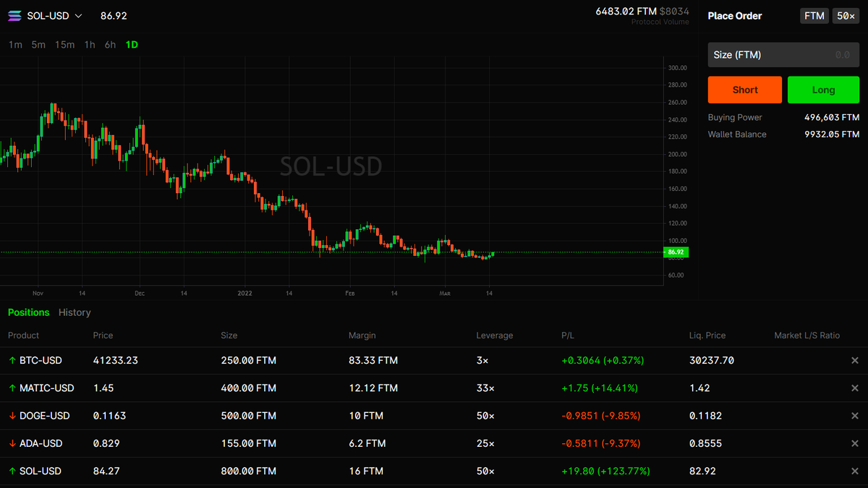Click the Liq. Price column header

(x=707, y=335)
